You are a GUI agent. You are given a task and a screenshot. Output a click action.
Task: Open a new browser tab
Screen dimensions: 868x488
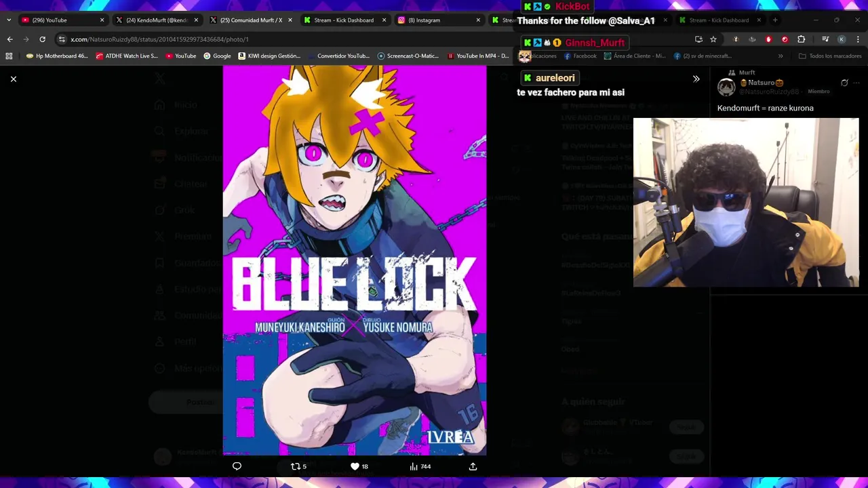pyautogui.click(x=775, y=20)
